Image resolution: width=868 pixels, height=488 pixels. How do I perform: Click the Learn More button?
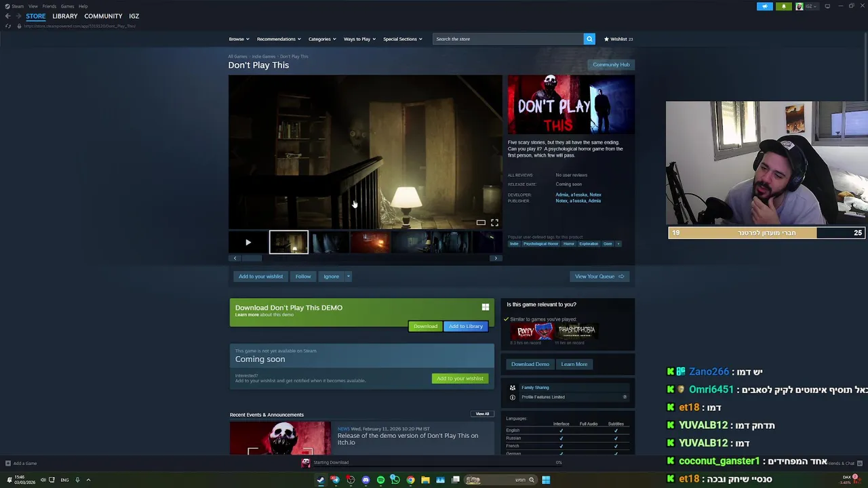tap(574, 364)
